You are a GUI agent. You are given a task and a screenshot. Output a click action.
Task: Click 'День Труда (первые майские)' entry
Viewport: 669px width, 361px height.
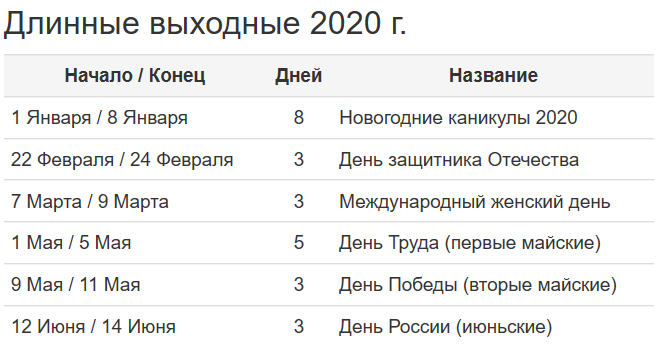point(470,243)
